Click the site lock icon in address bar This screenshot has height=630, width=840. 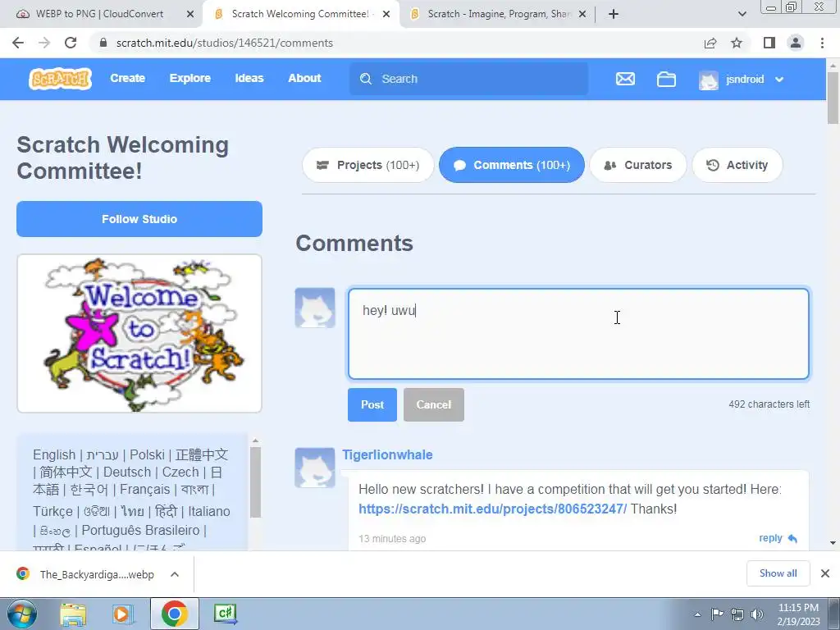tap(103, 43)
